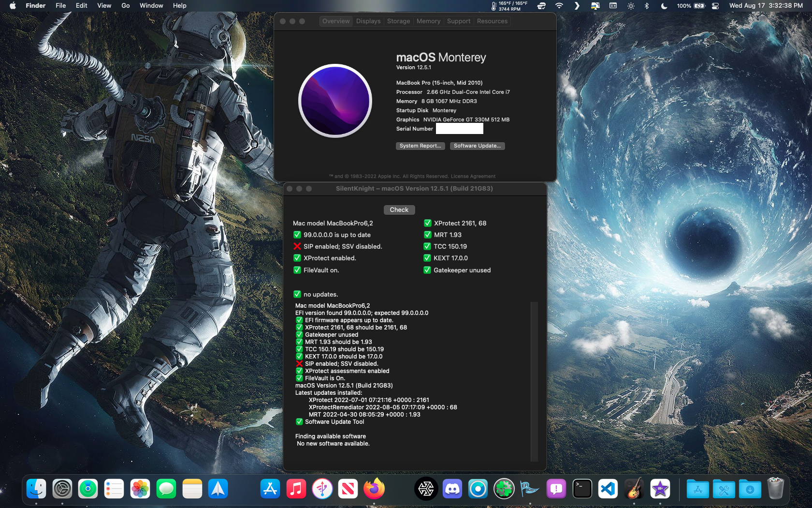Switch to the Displays tab
Image resolution: width=812 pixels, height=508 pixels.
pyautogui.click(x=368, y=21)
